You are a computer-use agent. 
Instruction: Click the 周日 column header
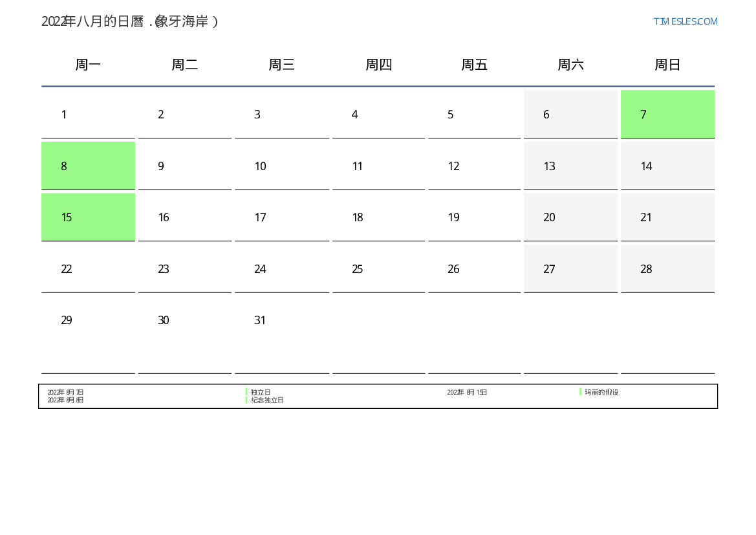point(667,64)
